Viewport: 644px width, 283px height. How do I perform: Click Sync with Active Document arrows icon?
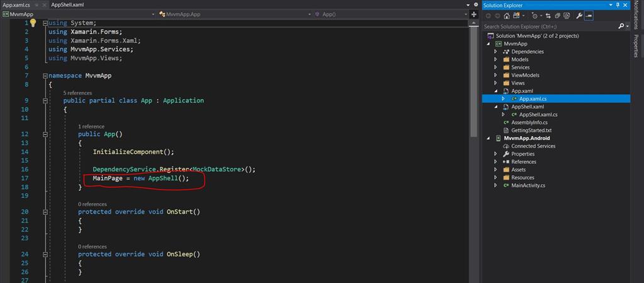point(548,16)
